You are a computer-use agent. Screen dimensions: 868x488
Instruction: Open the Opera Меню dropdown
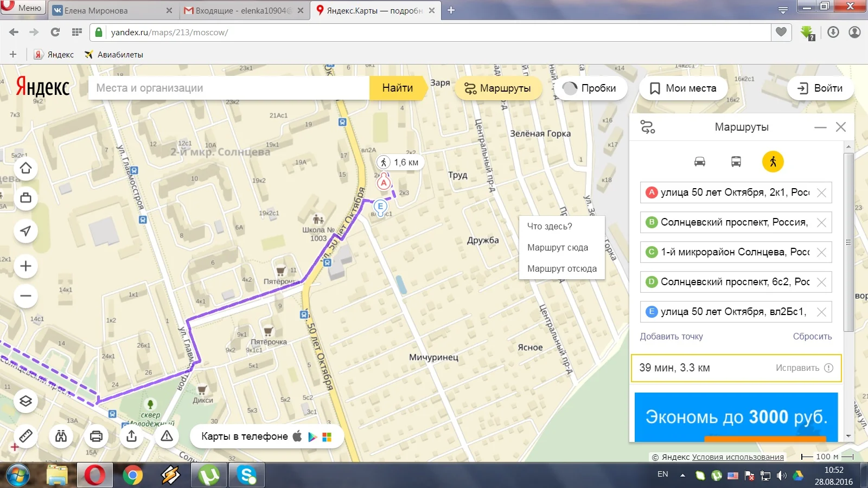click(x=23, y=8)
